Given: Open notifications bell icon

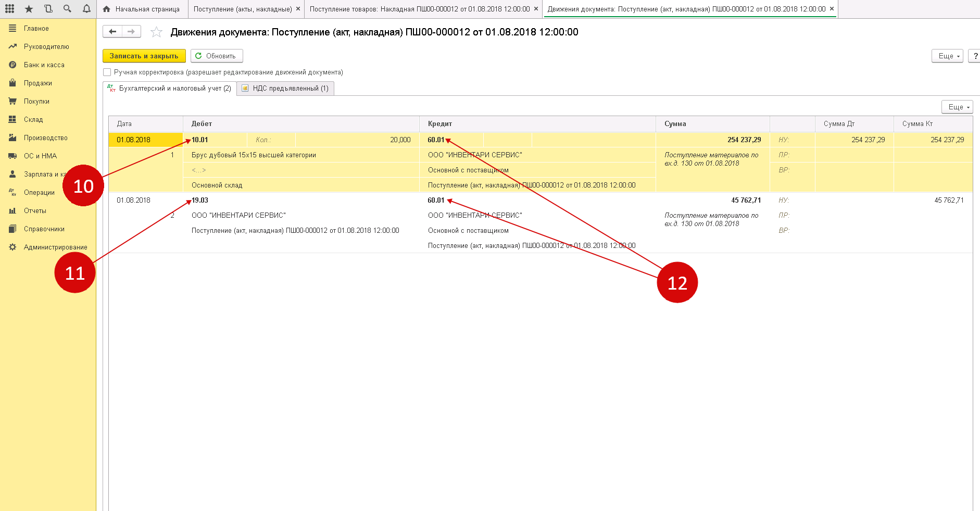Looking at the screenshot, I should coord(86,9).
